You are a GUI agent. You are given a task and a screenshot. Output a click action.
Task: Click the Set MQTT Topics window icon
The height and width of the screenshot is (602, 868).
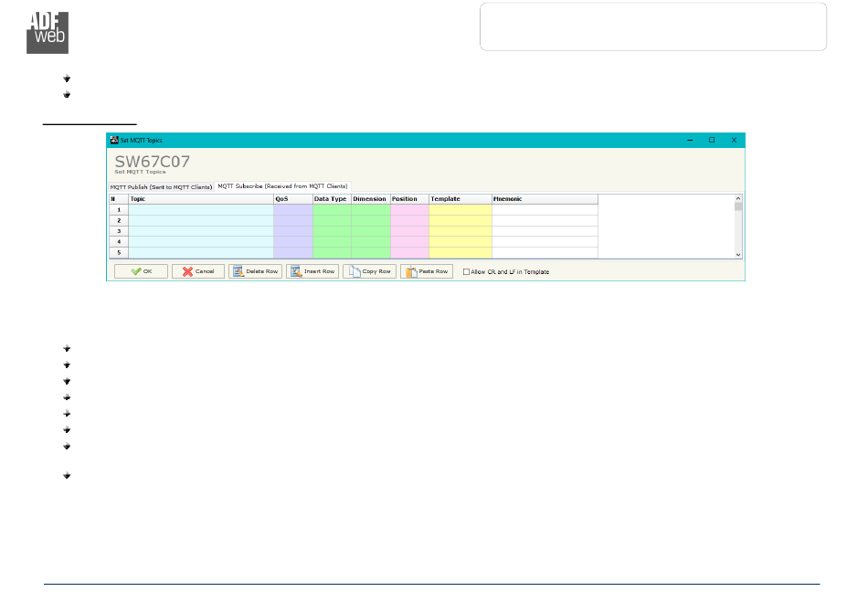pos(114,140)
